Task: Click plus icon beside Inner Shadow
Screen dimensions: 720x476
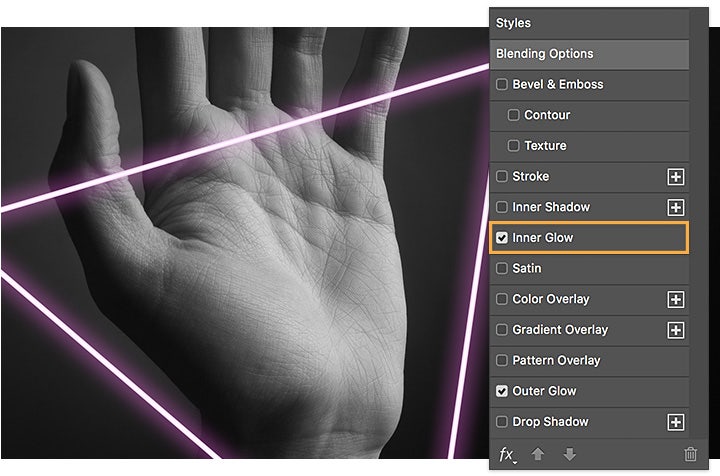Action: tap(675, 208)
